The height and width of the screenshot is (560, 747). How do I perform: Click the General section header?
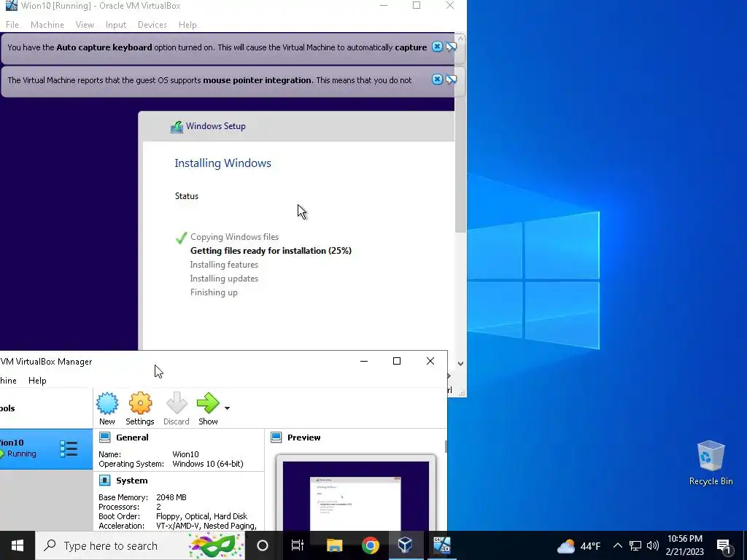[132, 437]
